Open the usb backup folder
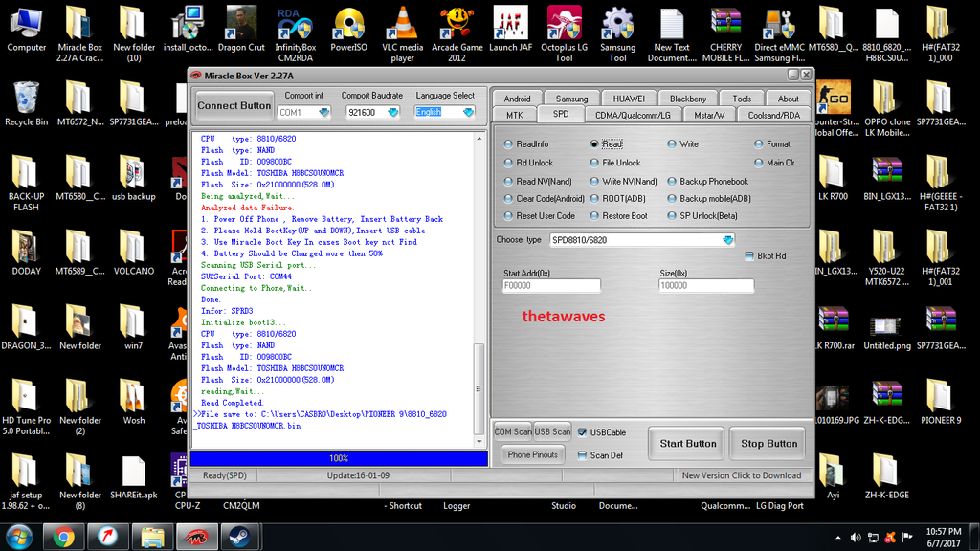This screenshot has width=980, height=551. click(x=133, y=179)
